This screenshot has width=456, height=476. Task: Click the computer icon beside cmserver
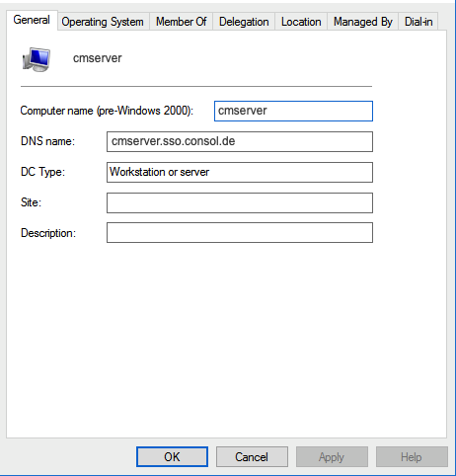37,59
